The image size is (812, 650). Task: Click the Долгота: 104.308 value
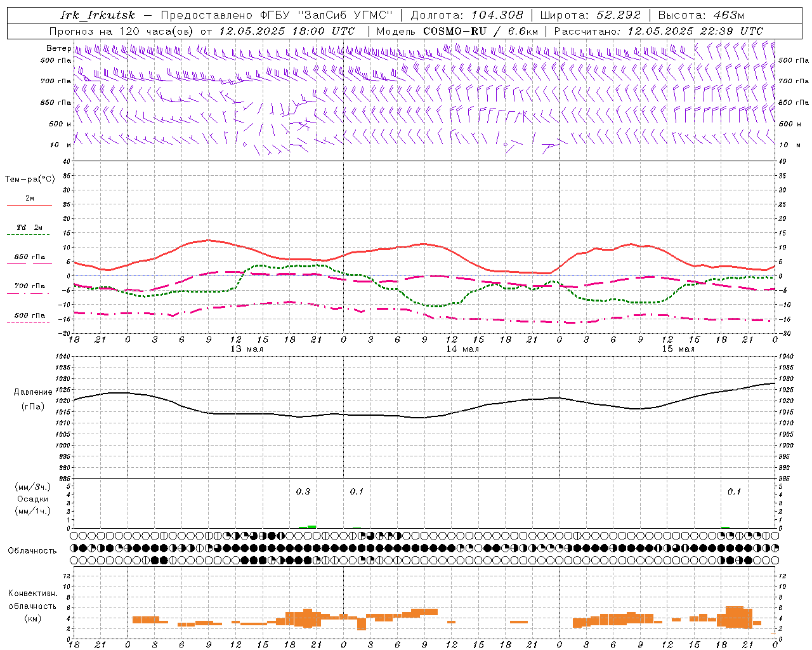[x=467, y=15]
